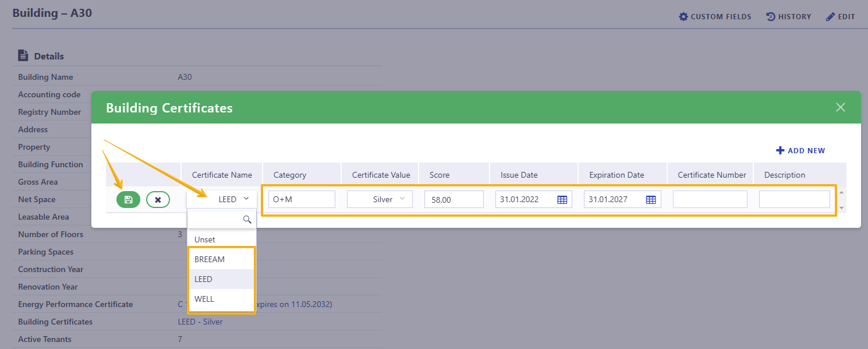The width and height of the screenshot is (868, 349).
Task: Click the Edit pencil icon
Action: point(831,16)
